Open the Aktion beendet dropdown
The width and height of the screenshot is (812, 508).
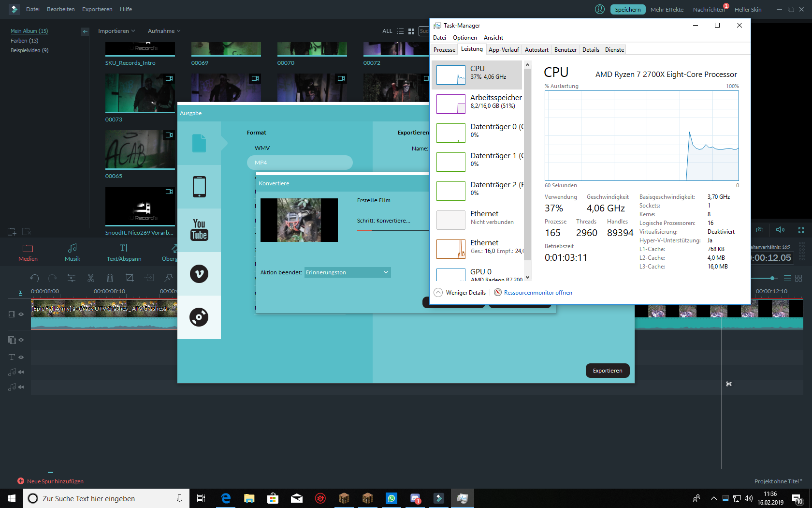[348, 272]
